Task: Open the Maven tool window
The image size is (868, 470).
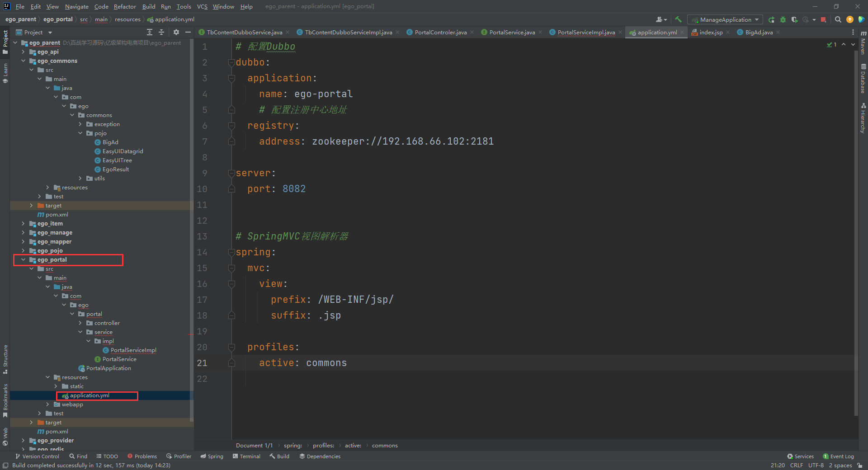Action: pos(863,42)
